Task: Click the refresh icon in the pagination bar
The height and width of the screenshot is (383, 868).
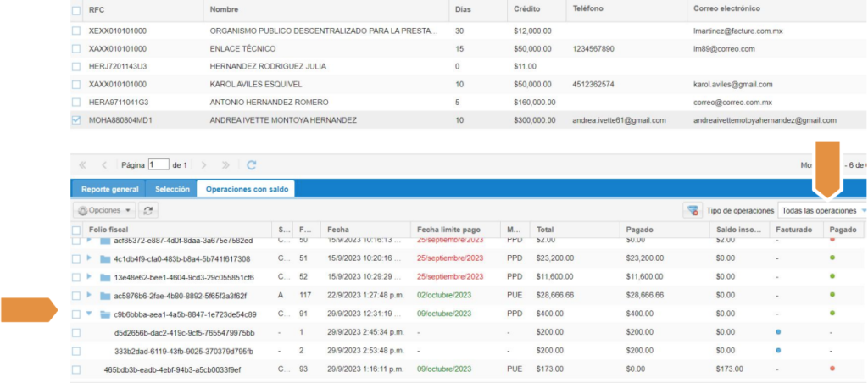Action: pos(251,165)
